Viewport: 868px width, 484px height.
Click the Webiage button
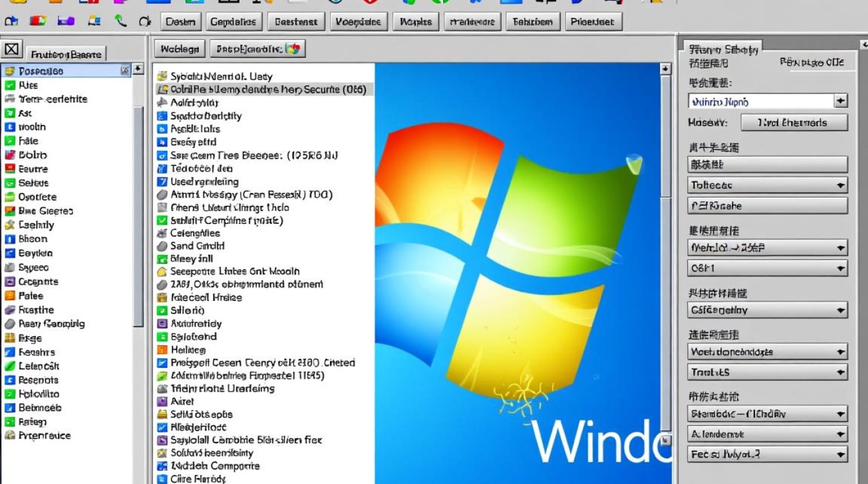click(x=180, y=49)
